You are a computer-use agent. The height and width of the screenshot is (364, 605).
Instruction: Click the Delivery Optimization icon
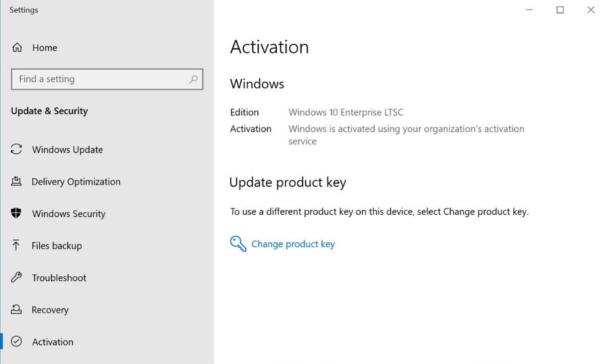click(17, 182)
